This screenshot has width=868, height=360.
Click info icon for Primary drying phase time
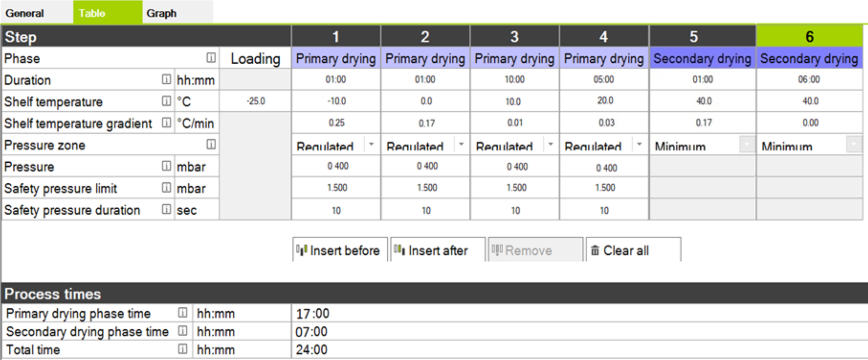pos(182,313)
